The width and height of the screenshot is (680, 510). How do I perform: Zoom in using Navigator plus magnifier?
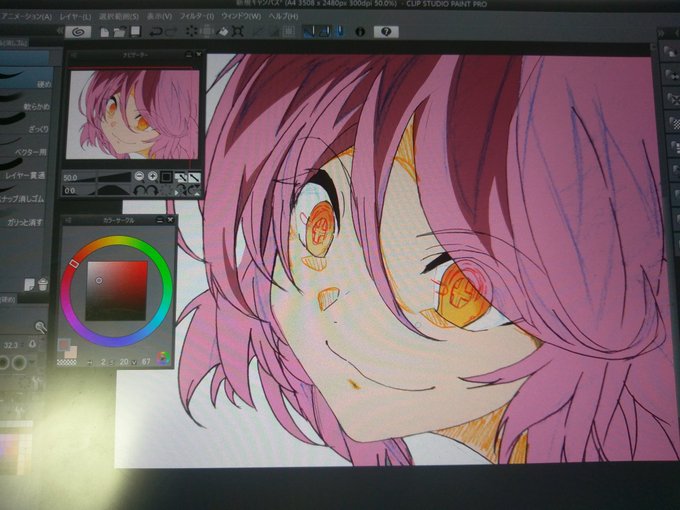[152, 176]
